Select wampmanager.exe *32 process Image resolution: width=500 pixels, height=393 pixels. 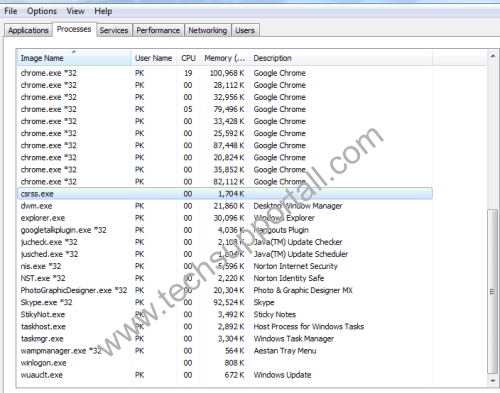225,351
